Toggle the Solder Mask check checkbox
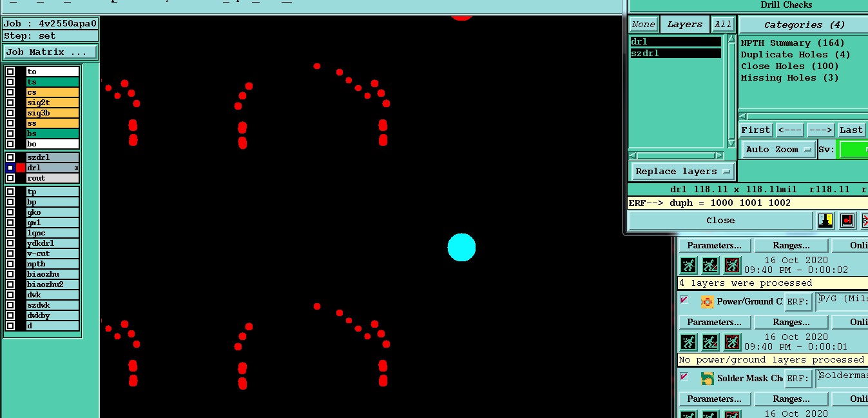This screenshot has width=868, height=418. (x=684, y=377)
